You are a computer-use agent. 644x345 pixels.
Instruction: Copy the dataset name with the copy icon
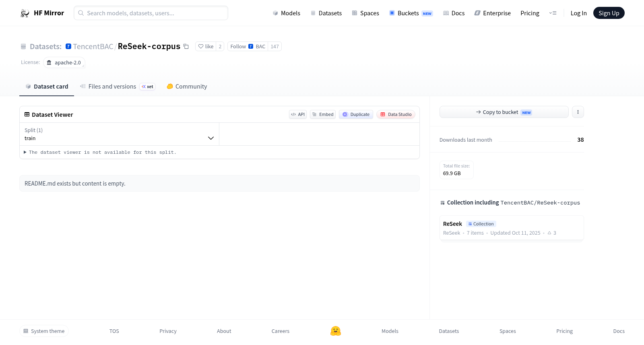point(186,46)
